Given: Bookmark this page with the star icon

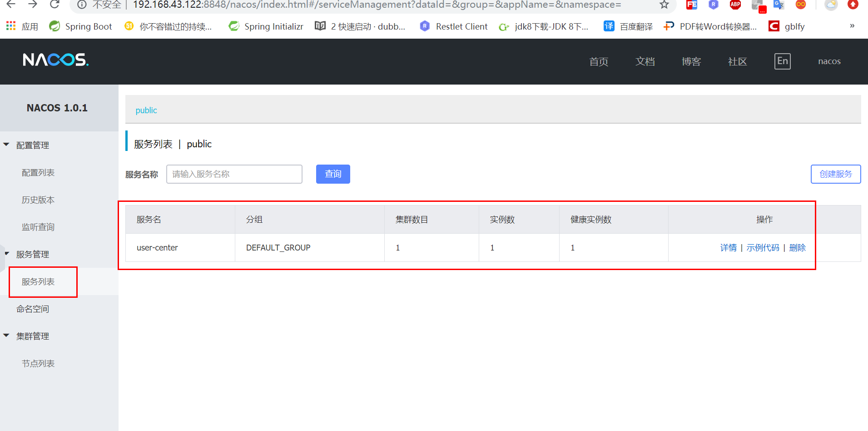Looking at the screenshot, I should [x=664, y=5].
